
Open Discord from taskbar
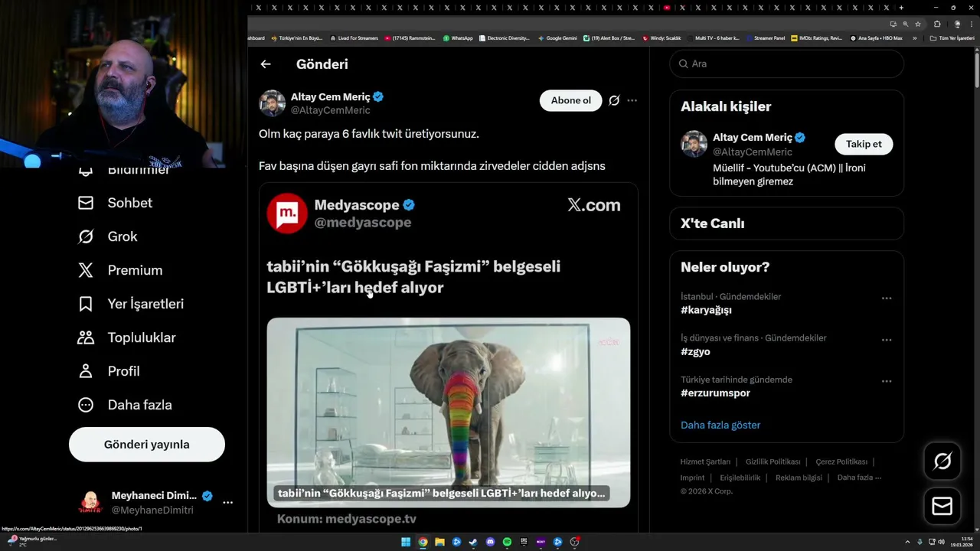490,542
